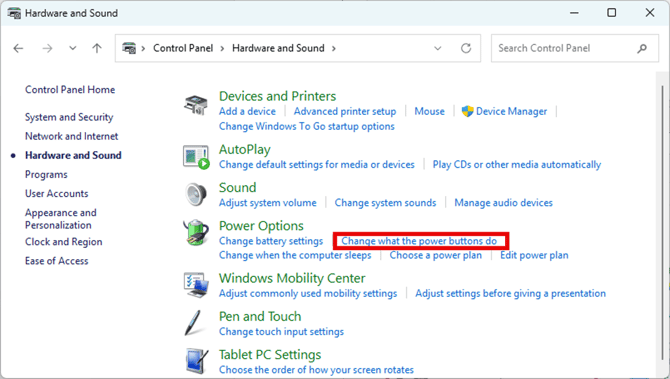Click Manage audio devices link
Viewport: 670px width, 379px height.
pos(503,203)
